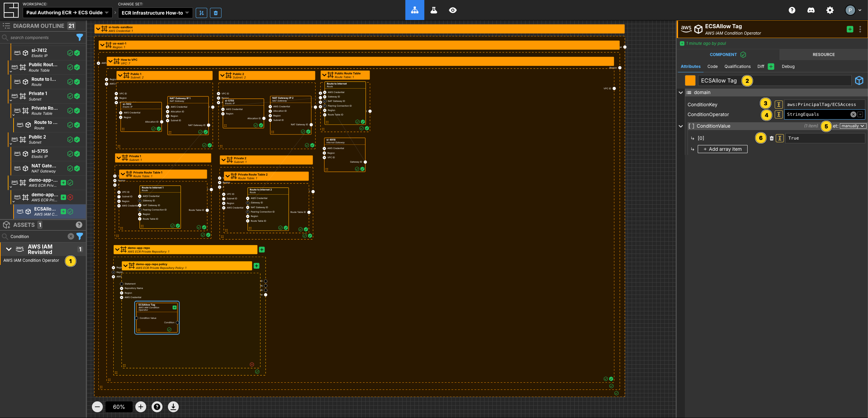Clear the StringEquals operator value
Image resolution: width=868 pixels, height=418 pixels.
point(853,114)
